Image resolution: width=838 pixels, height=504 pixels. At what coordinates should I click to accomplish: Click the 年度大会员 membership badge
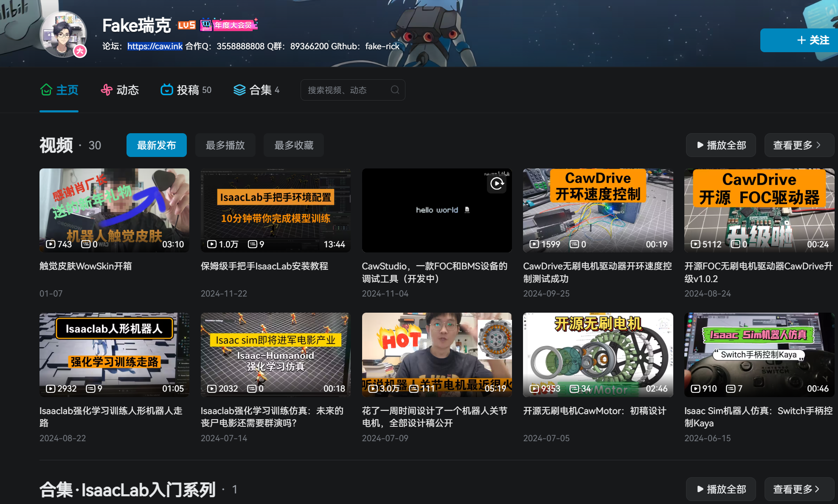229,25
